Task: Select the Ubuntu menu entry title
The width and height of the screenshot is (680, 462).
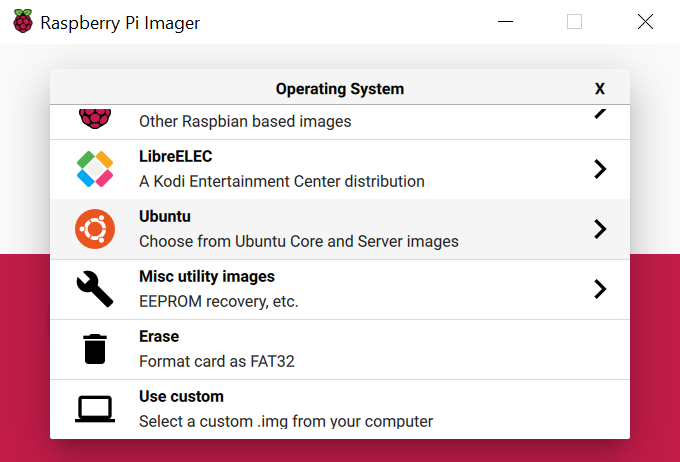Action: (165, 216)
